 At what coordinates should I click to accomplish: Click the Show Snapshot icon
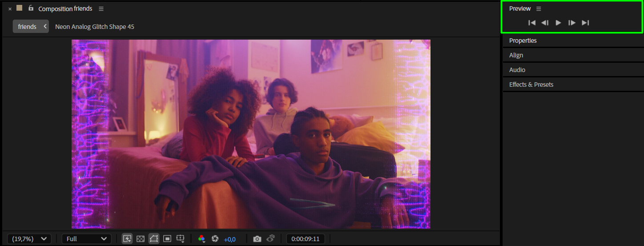270,239
